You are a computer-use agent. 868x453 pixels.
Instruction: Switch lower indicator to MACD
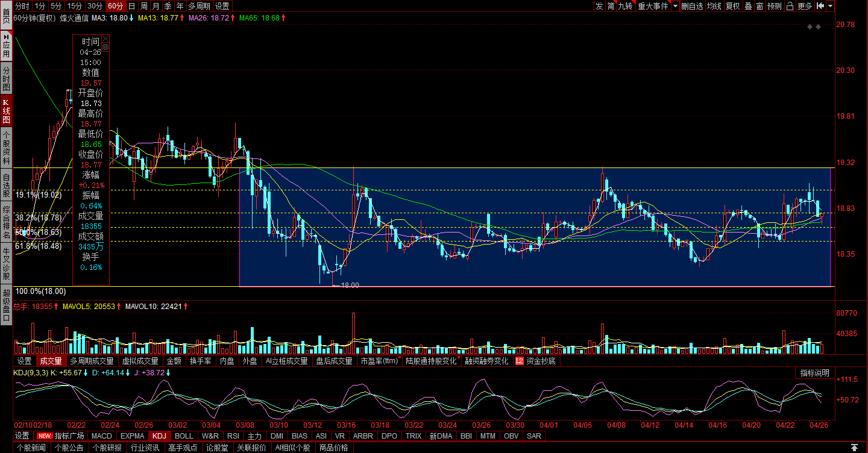pos(102,436)
